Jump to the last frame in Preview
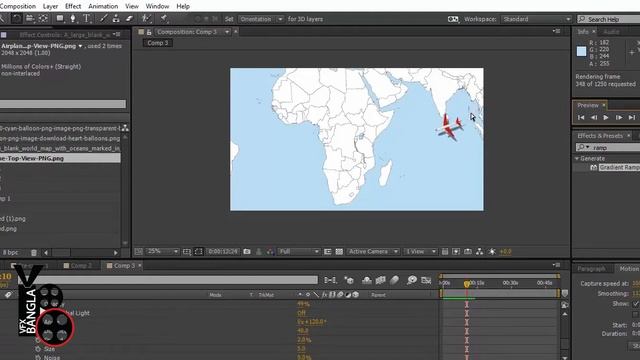 632,118
